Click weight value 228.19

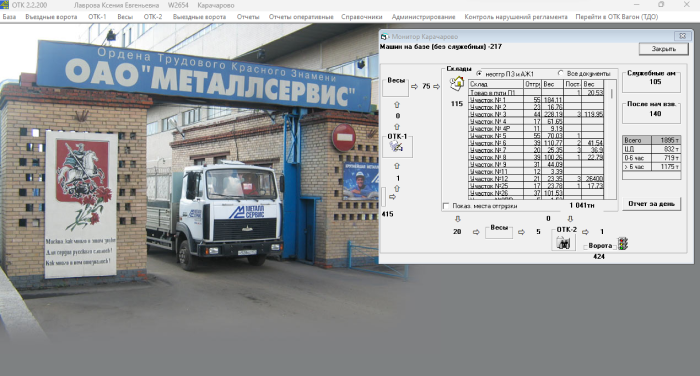click(x=553, y=114)
